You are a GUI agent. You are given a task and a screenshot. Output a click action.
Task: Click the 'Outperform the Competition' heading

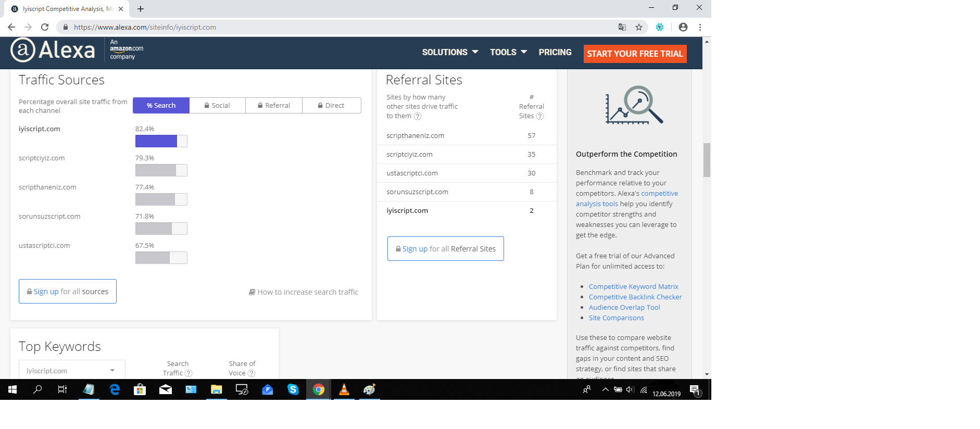click(x=626, y=154)
